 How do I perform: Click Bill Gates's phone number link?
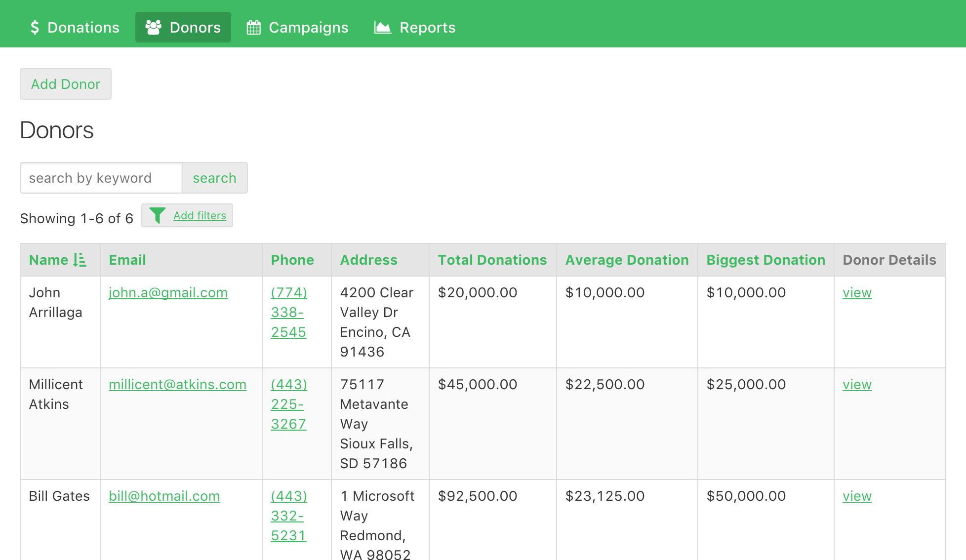coord(289,516)
